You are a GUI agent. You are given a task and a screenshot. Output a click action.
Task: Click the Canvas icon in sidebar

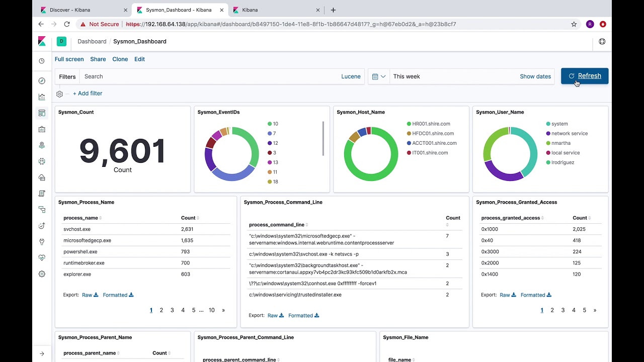(42, 129)
